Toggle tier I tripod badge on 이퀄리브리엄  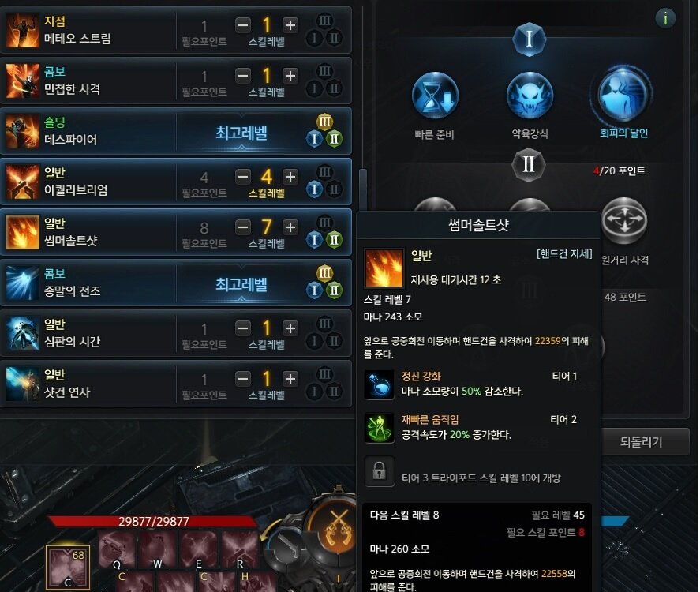pos(314,189)
